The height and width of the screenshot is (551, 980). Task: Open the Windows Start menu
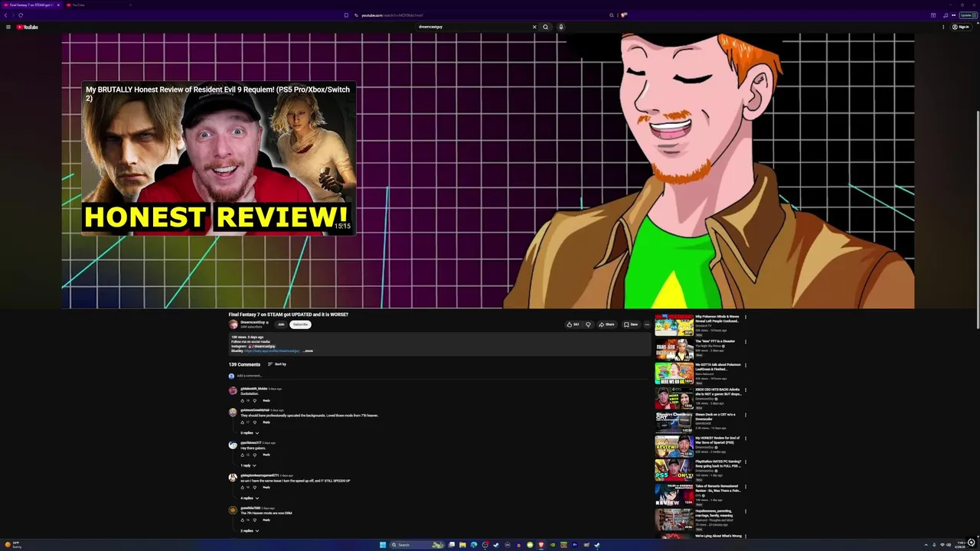point(383,545)
